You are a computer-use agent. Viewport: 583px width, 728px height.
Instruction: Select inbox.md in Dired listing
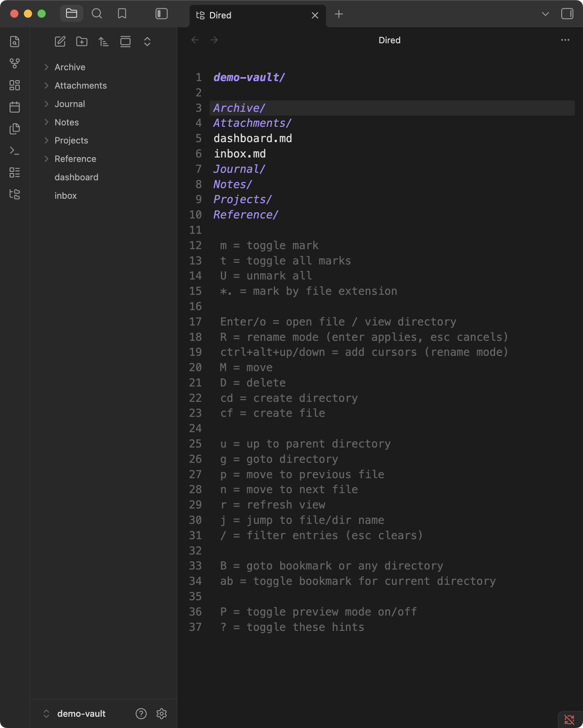pos(240,154)
